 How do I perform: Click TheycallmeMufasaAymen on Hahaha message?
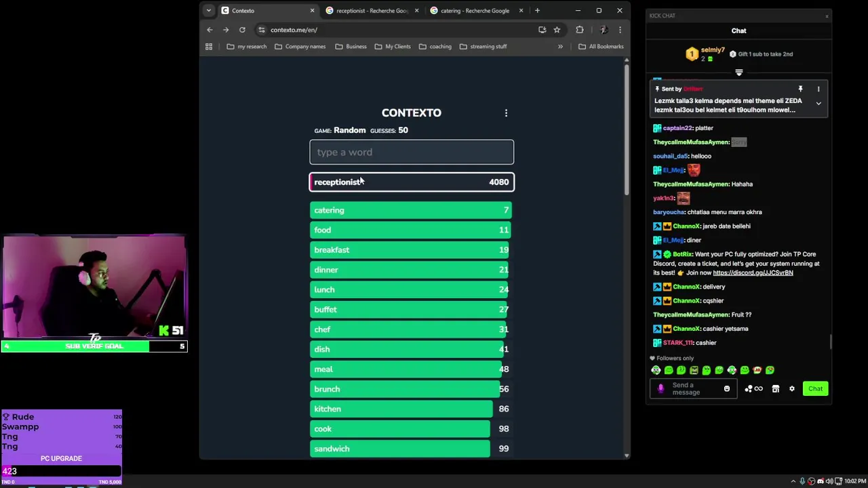coord(691,184)
